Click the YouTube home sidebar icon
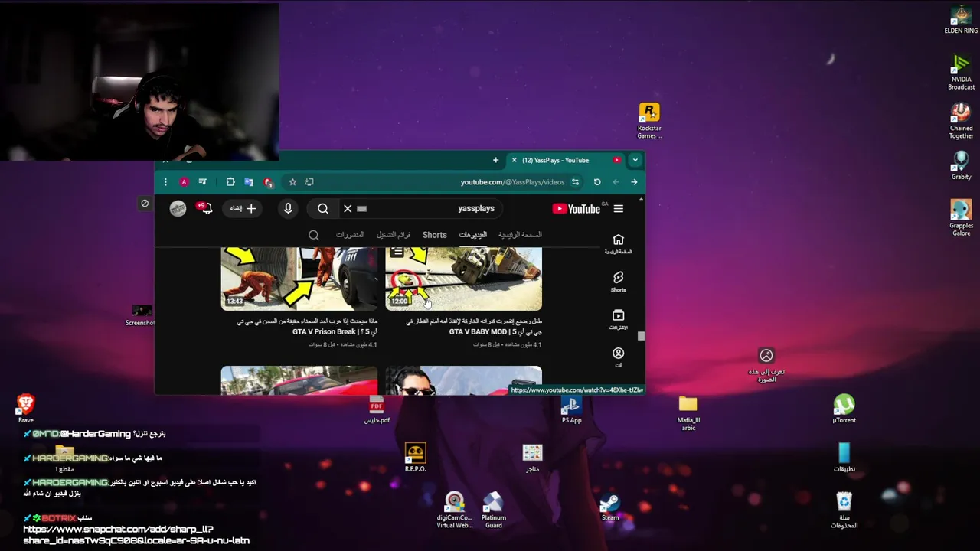The width and height of the screenshot is (980, 551). click(618, 243)
